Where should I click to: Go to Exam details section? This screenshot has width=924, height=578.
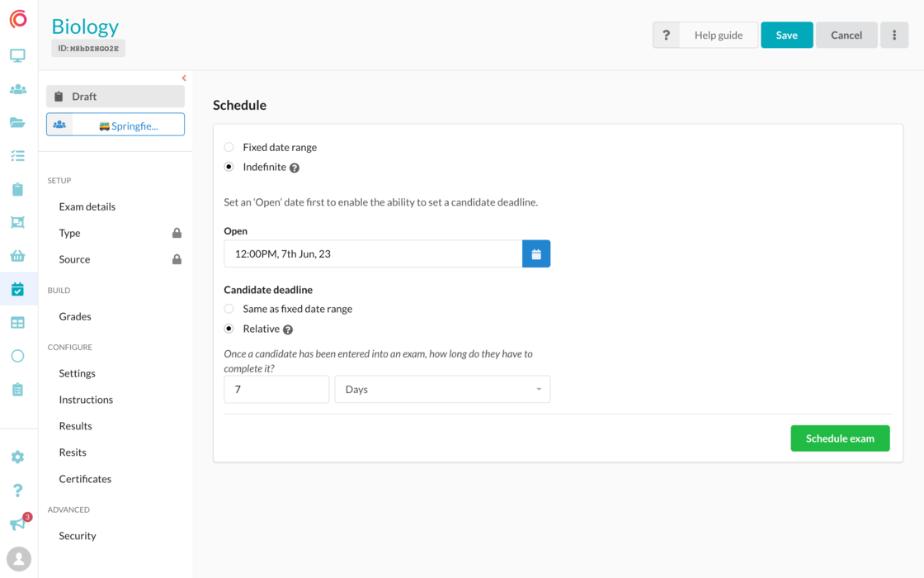click(x=87, y=206)
